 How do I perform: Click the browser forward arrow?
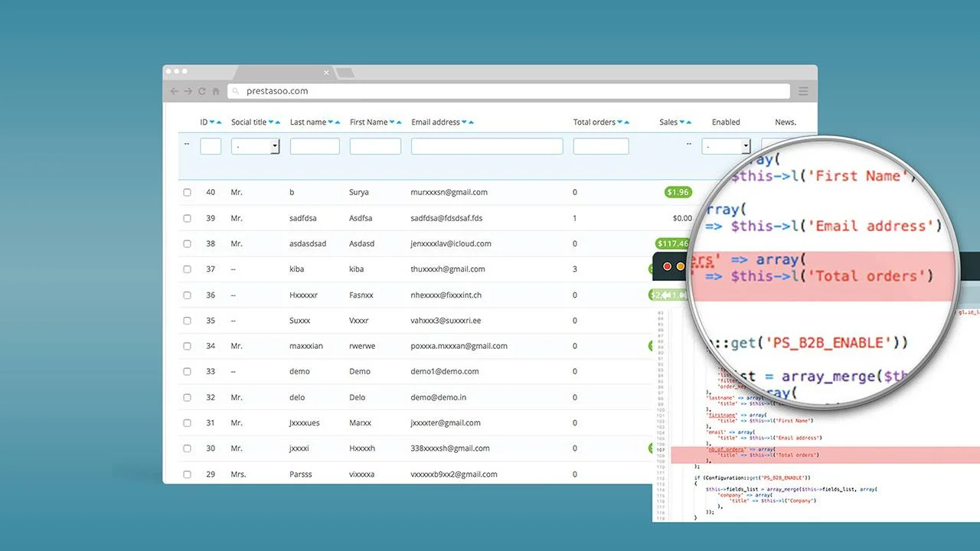coord(188,91)
